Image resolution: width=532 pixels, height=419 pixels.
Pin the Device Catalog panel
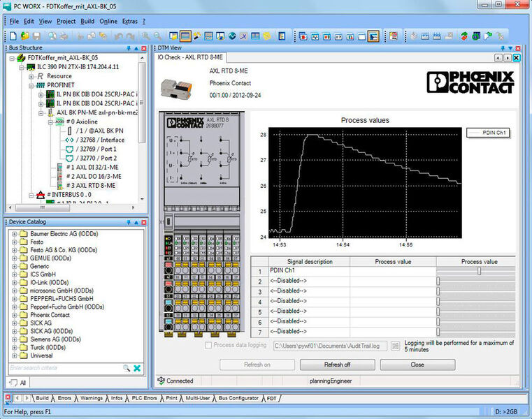tap(129, 222)
